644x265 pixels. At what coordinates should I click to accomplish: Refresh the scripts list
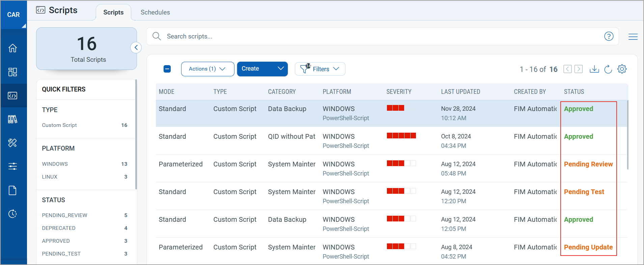point(608,69)
